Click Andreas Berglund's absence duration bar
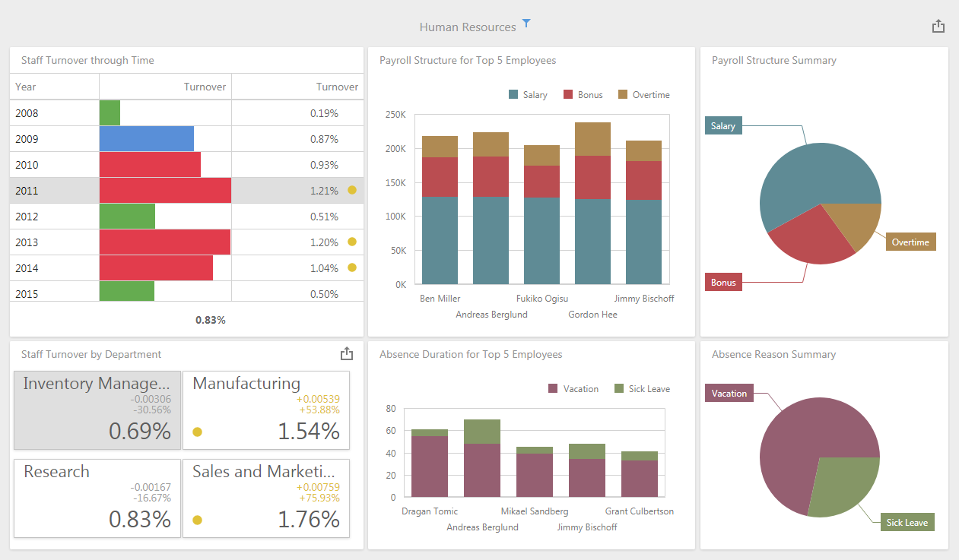 482,464
